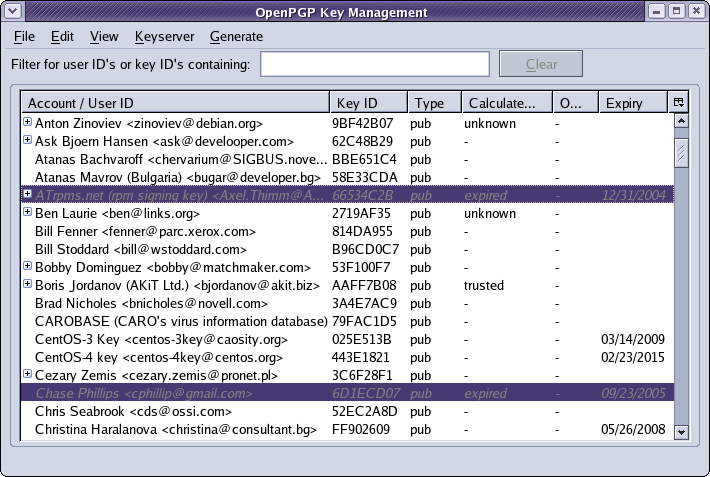Select the Chase Phillips expired key row
The width and height of the screenshot is (710, 477).
347,393
